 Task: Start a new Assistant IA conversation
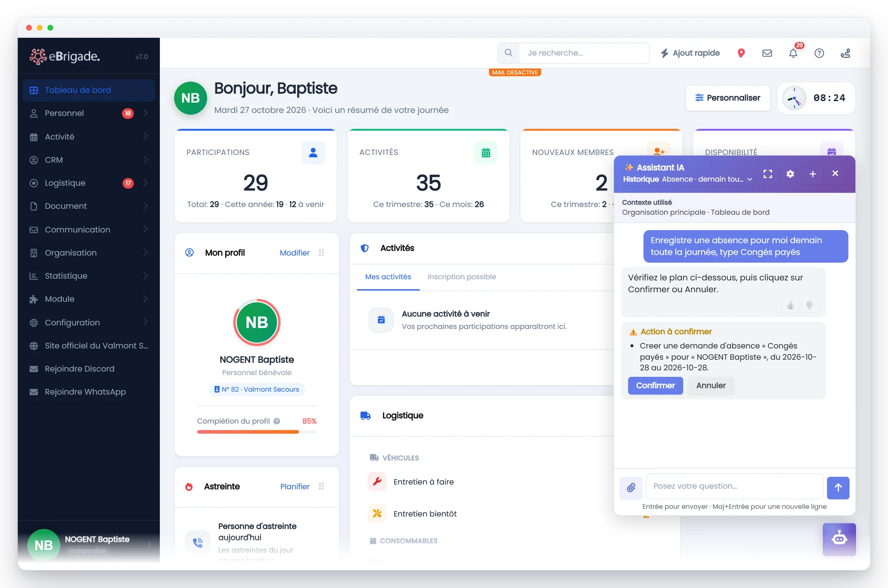click(813, 174)
